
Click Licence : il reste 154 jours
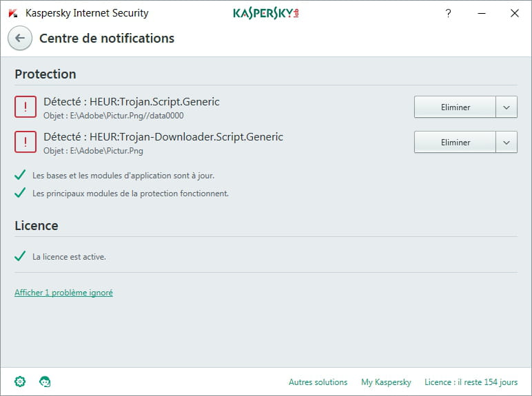coord(471,382)
